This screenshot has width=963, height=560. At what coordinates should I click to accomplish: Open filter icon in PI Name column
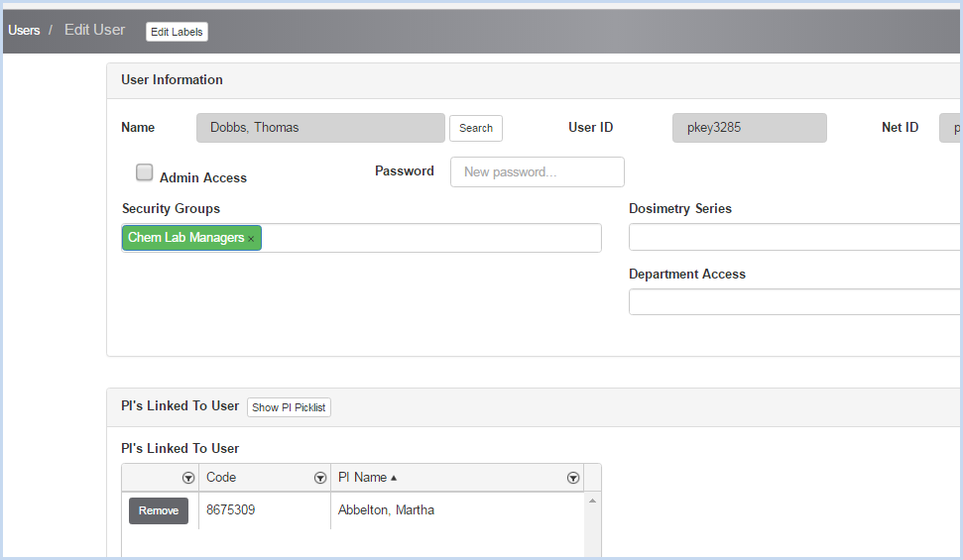pyautogui.click(x=573, y=478)
